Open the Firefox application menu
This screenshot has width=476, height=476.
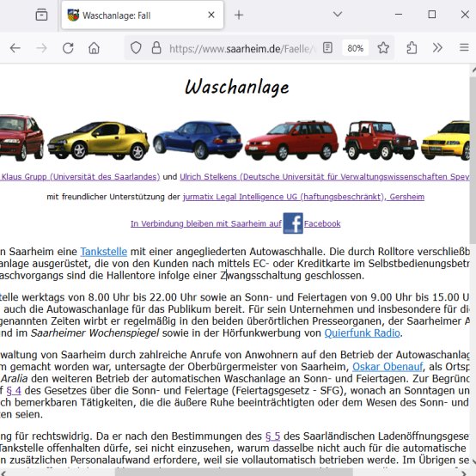464,47
